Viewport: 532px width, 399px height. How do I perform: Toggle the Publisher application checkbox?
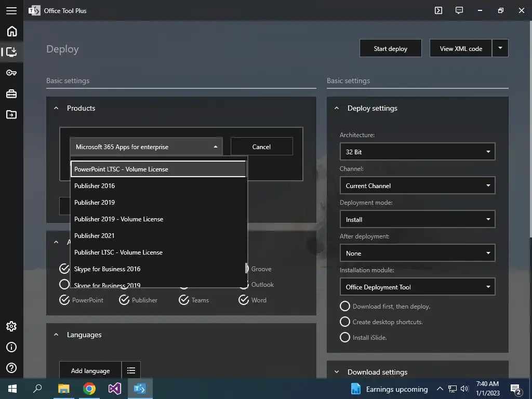[124, 300]
